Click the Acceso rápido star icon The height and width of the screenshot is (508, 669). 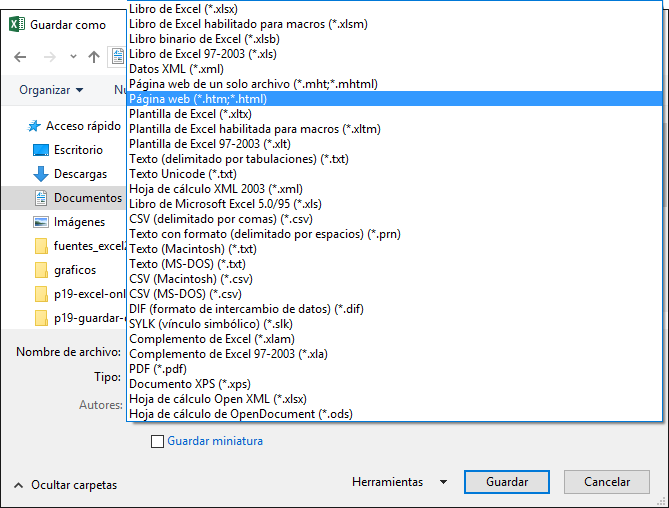point(34,126)
